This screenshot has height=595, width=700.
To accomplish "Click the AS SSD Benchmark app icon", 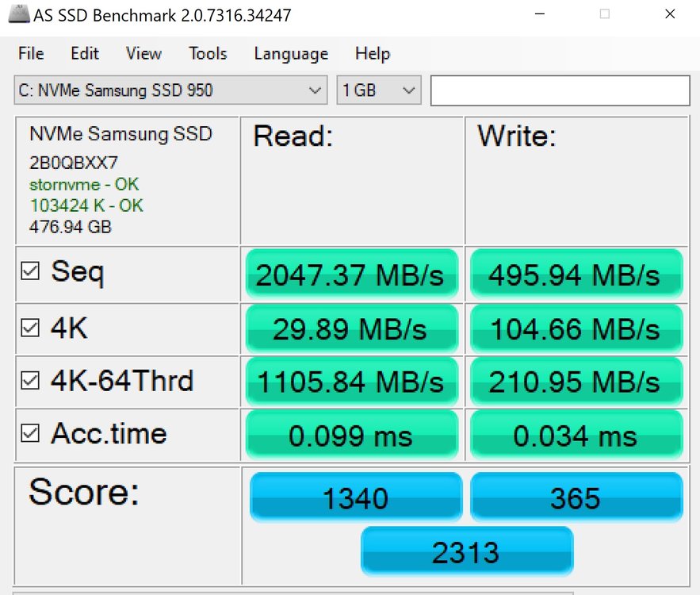I will pyautogui.click(x=16, y=15).
